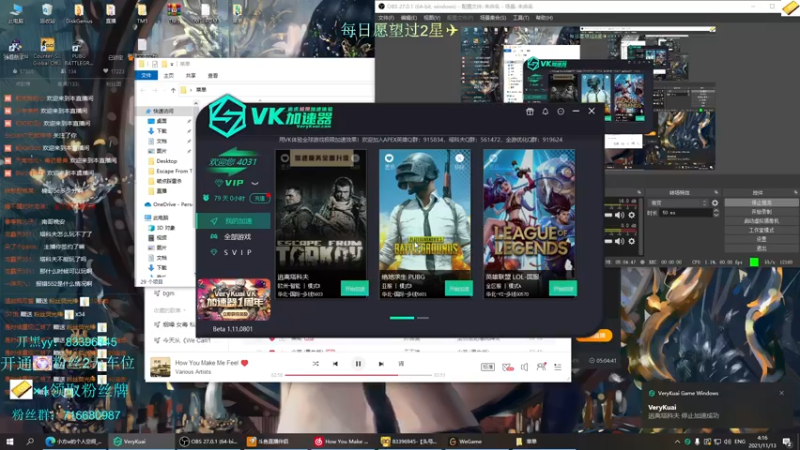Open VK accelerator notifications bell
800x450 pixels.
point(545,111)
